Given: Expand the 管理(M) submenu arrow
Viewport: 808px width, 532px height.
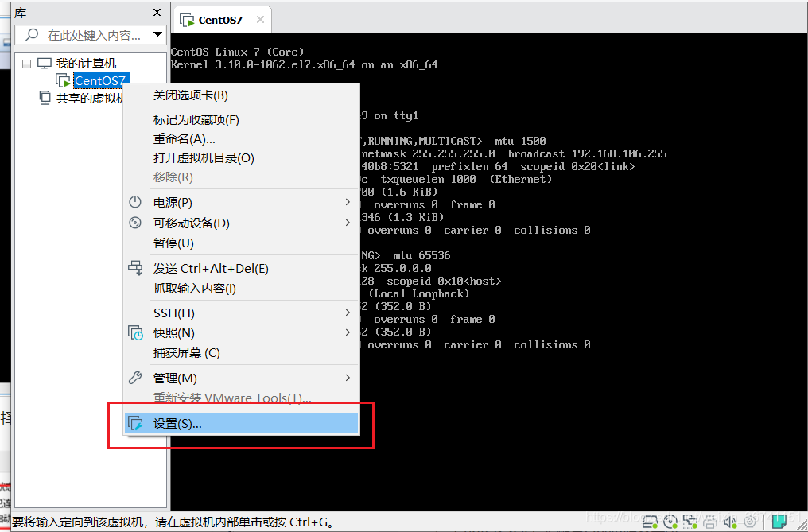Looking at the screenshot, I should pyautogui.click(x=348, y=378).
